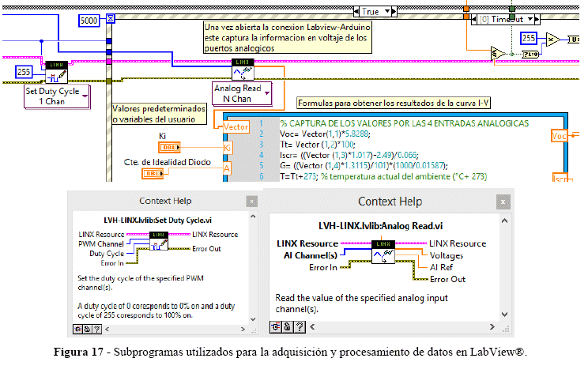Viewport: 588px width, 377px height.
Task: Click the Ki DBL control terminal
Action: pyautogui.click(x=169, y=148)
